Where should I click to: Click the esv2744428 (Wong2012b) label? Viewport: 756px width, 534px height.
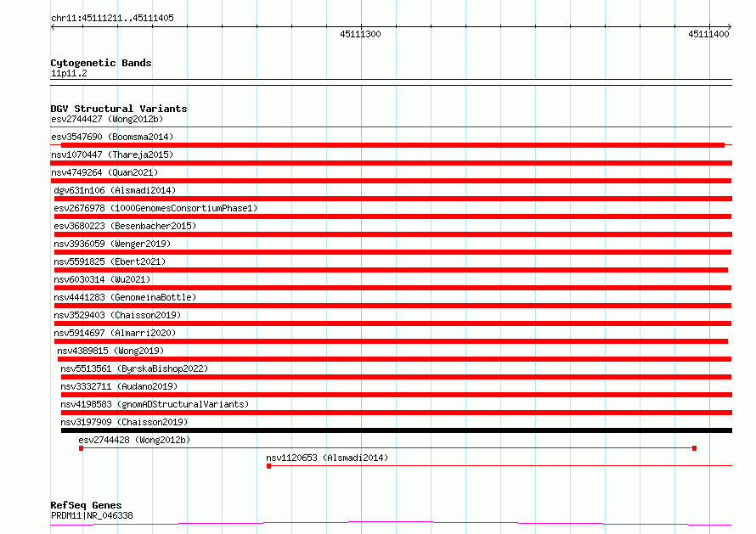point(134,440)
